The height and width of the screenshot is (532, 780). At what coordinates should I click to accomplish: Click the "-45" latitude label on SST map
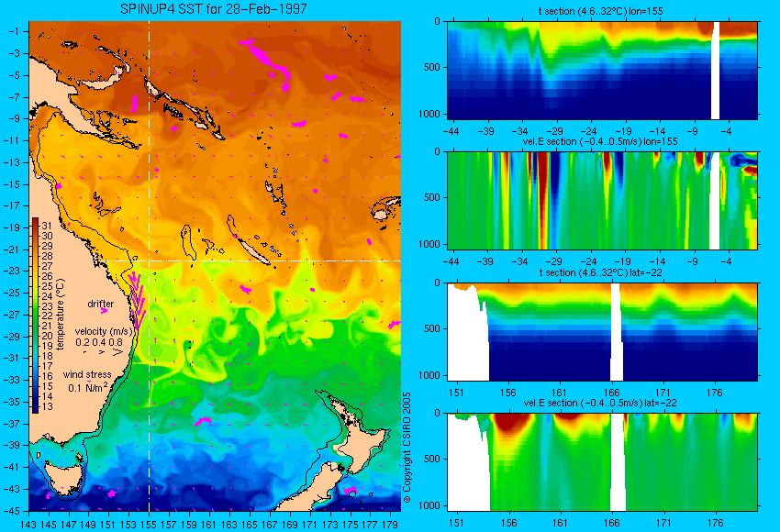point(13,511)
